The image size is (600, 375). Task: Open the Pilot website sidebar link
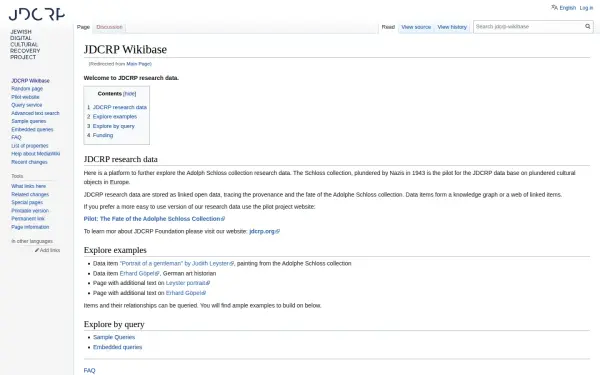pos(25,97)
